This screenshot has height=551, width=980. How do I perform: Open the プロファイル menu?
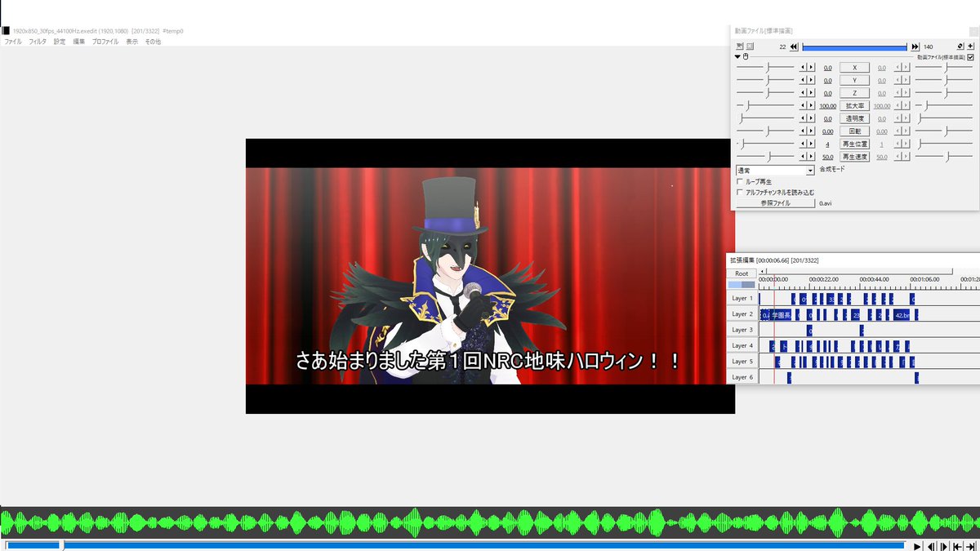click(105, 42)
